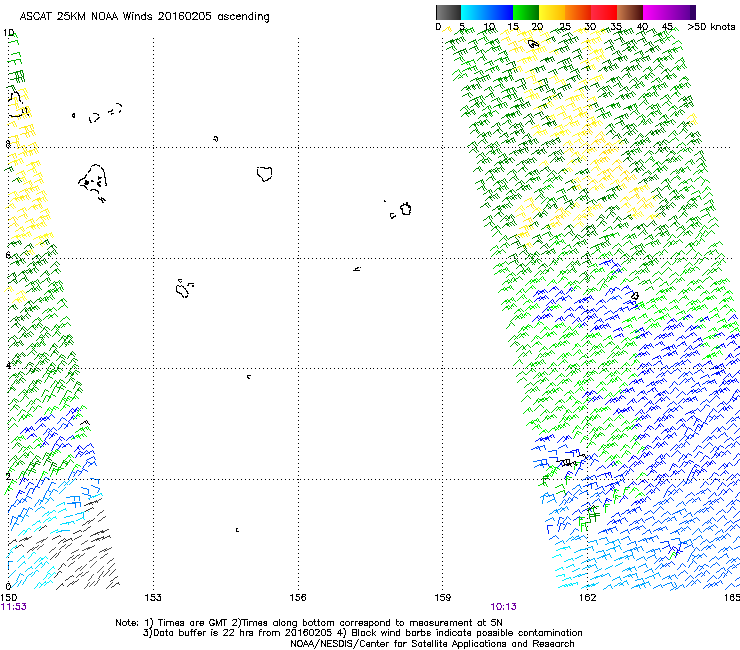
Task: Click the note text 'Times are GMT'
Action: [194, 623]
